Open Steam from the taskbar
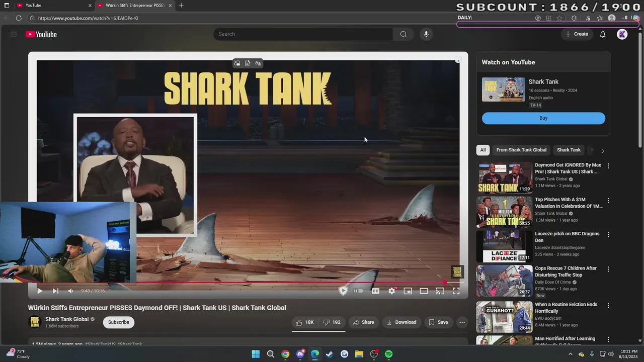This screenshot has width=644, height=362. [330, 354]
